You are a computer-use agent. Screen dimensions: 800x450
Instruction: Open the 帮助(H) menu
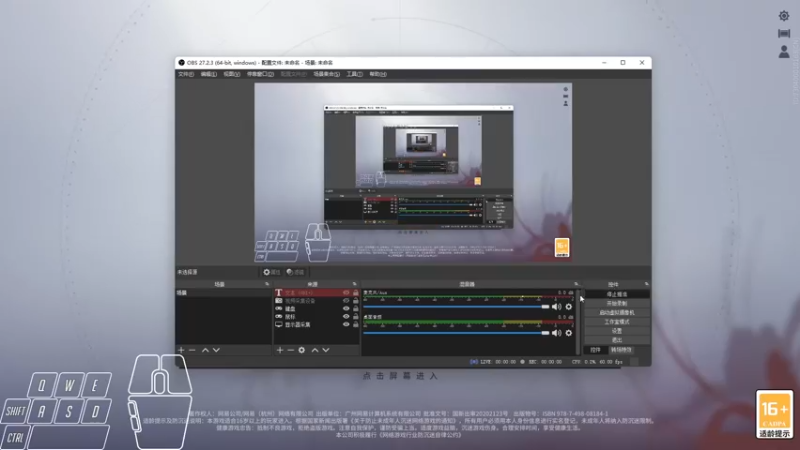pos(378,74)
